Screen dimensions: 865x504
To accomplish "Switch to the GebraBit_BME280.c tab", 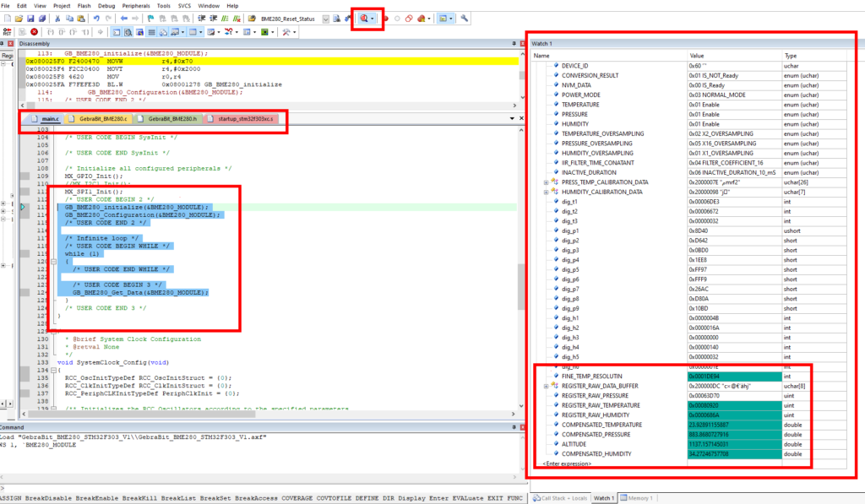I will (x=99, y=118).
